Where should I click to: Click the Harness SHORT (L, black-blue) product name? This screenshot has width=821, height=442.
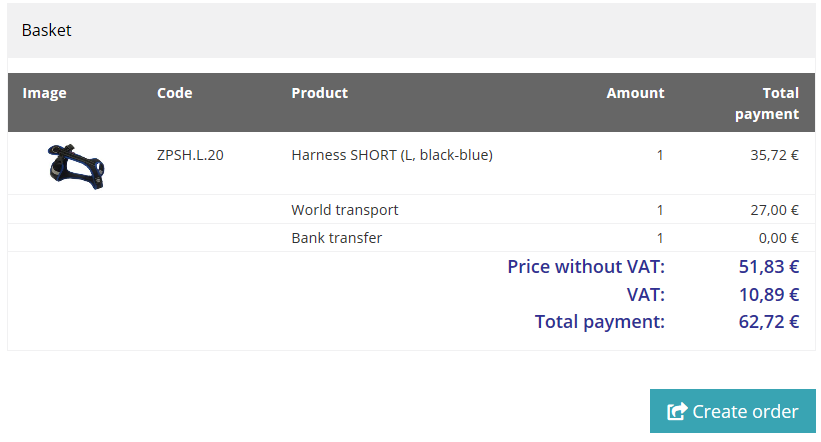click(392, 155)
